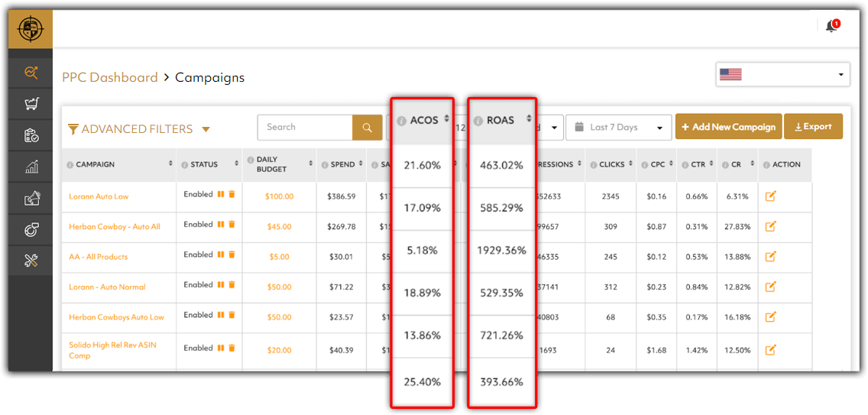868x415 pixels.
Task: Open the Lorann Auto Low campaign
Action: tap(99, 196)
